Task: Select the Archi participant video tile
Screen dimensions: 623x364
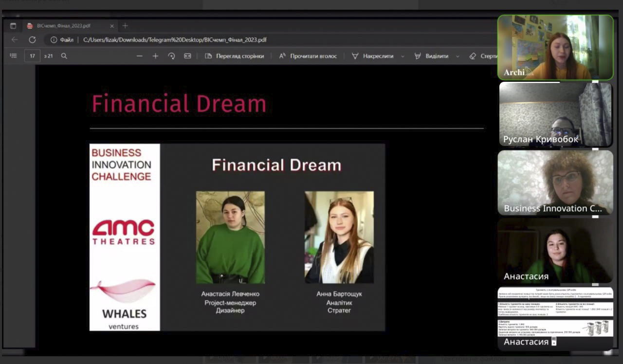Action: pyautogui.click(x=555, y=47)
